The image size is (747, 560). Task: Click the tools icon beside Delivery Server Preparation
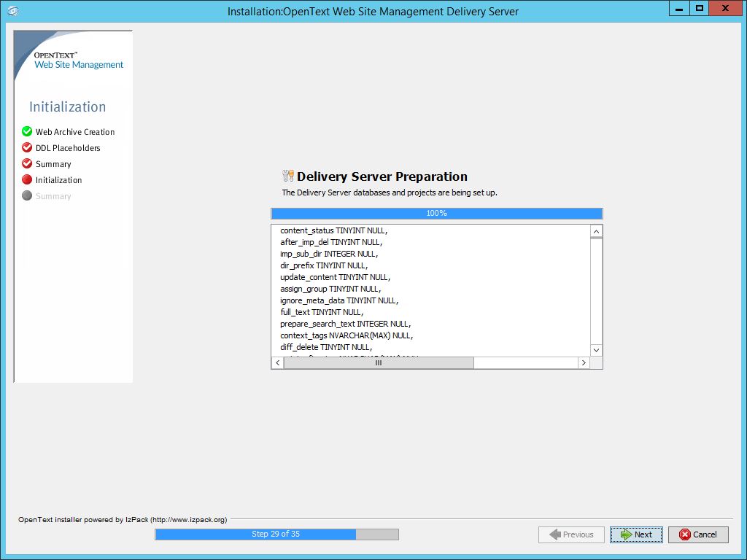pos(287,176)
